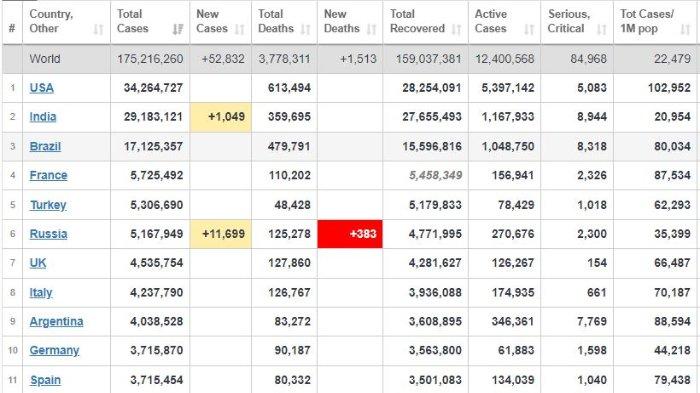Open the France country link
Image resolution: width=700 pixels, height=393 pixels.
click(x=48, y=176)
